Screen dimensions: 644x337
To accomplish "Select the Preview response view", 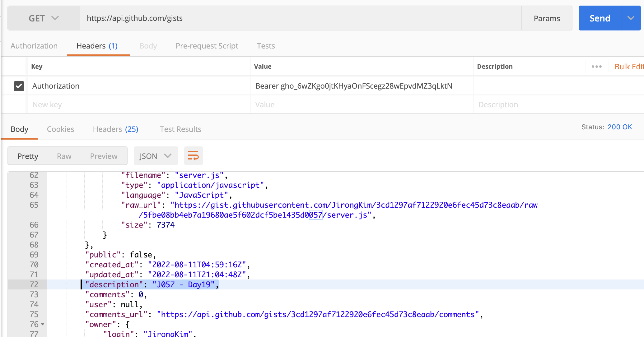I will point(104,156).
